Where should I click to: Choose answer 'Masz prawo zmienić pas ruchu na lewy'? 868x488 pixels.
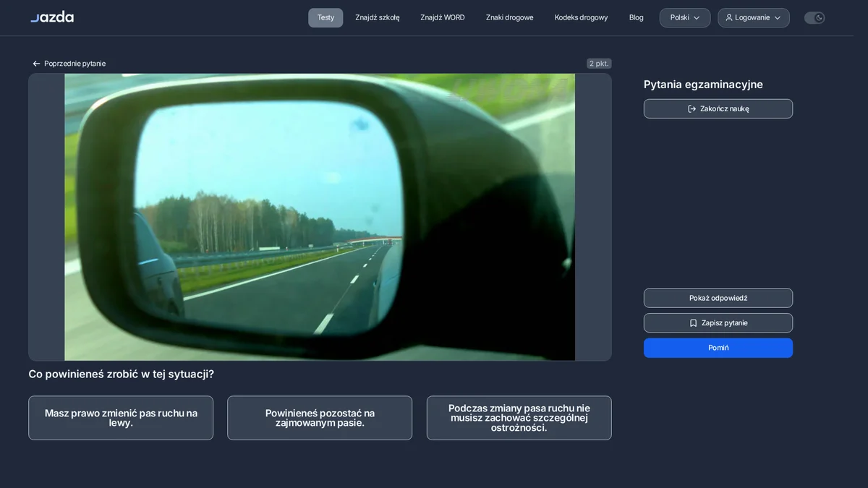coord(121,418)
